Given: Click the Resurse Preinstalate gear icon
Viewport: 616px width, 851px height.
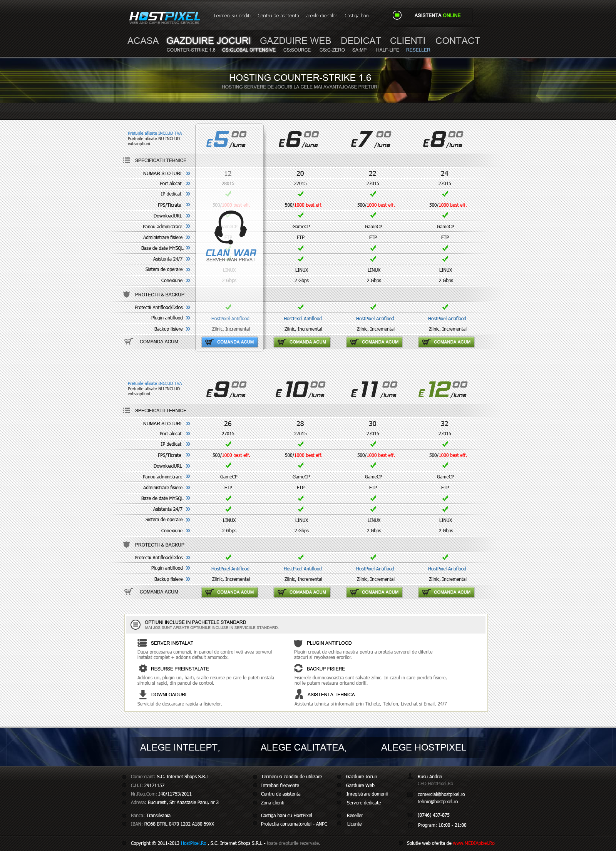Looking at the screenshot, I should [x=143, y=669].
